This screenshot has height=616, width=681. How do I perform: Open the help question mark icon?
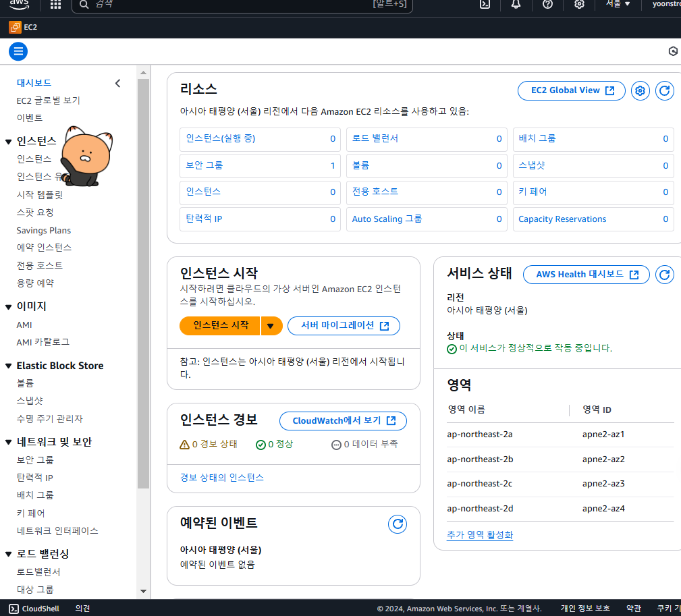[x=547, y=4]
